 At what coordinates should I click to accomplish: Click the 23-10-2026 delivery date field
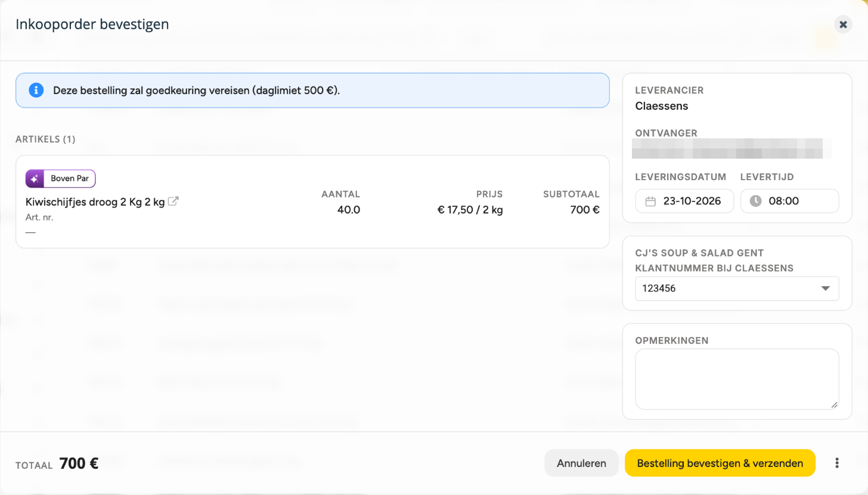[684, 201]
